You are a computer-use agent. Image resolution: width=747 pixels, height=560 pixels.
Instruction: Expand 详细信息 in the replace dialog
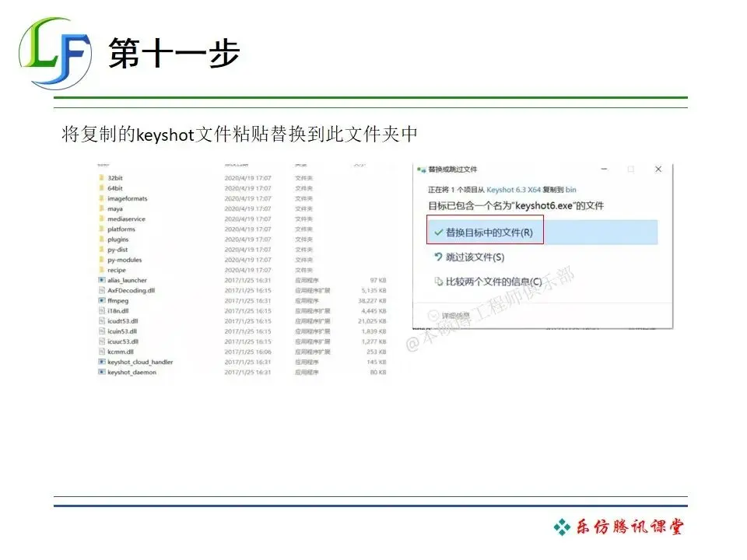[x=448, y=316]
